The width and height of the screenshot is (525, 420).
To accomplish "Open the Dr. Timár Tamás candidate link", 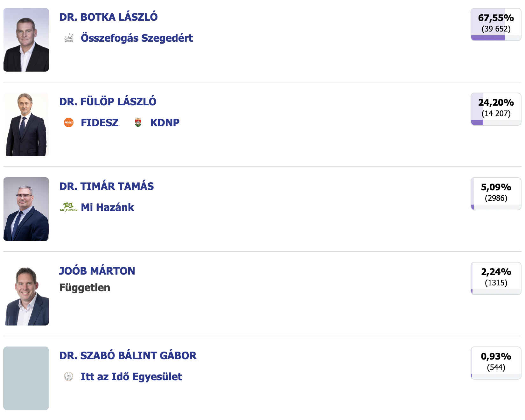I will pos(107,186).
